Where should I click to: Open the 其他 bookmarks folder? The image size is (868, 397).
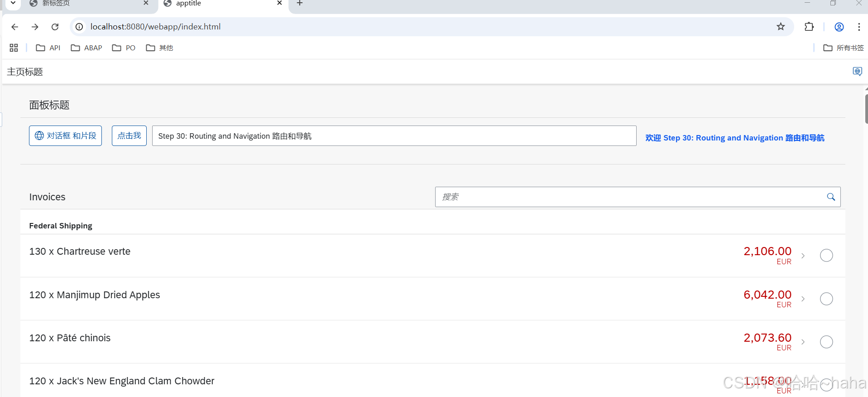point(159,48)
